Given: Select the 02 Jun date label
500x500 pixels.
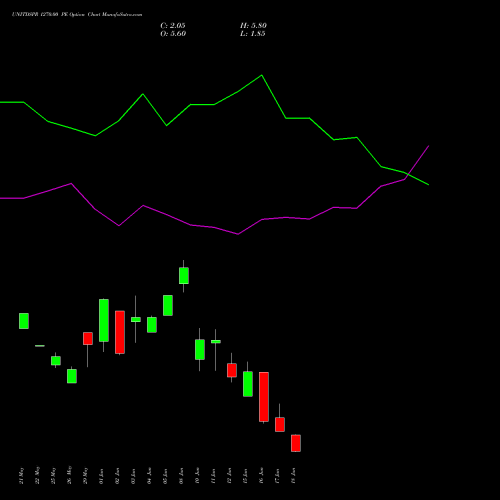Looking at the screenshot, I should tap(118, 476).
